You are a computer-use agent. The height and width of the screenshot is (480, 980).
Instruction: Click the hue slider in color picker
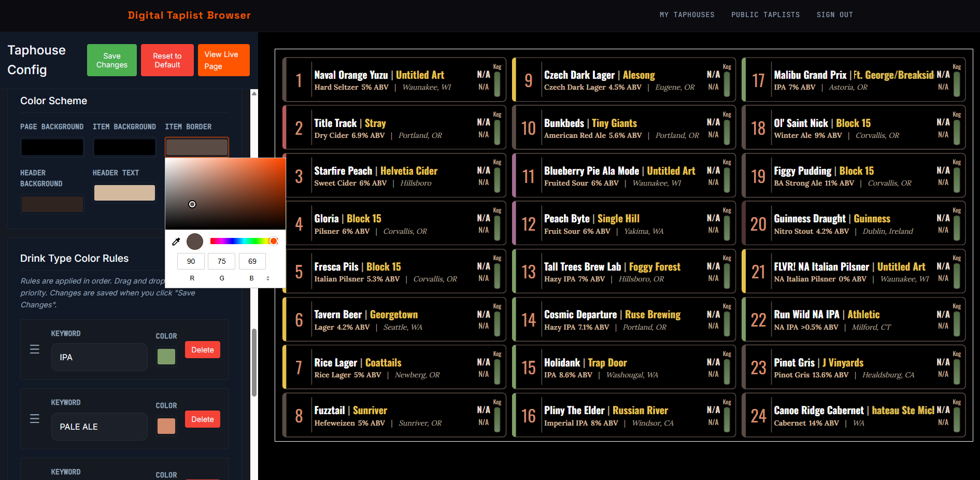click(244, 241)
